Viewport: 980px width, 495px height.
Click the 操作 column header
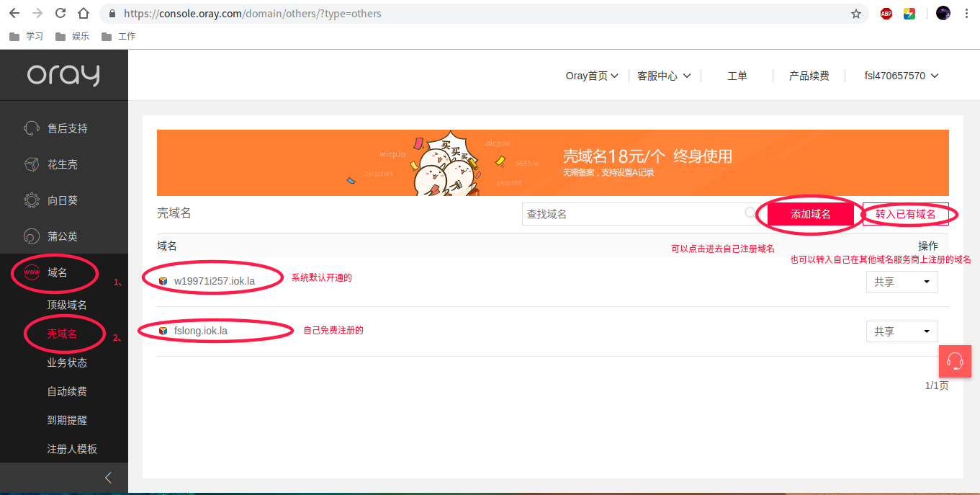click(x=928, y=246)
